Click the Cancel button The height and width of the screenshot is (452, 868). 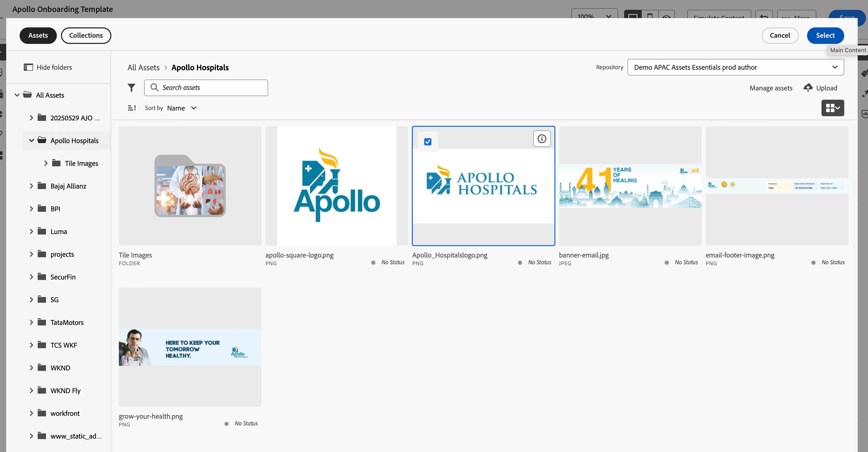(x=780, y=35)
